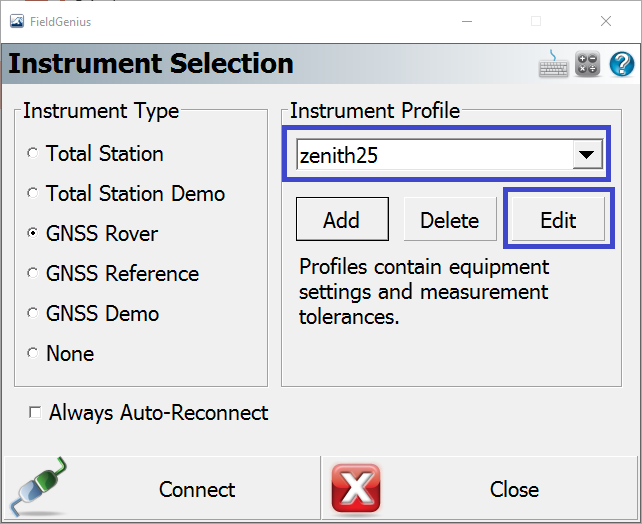This screenshot has width=642, height=524.
Task: Delete the selected instrument profile
Action: pos(449,221)
